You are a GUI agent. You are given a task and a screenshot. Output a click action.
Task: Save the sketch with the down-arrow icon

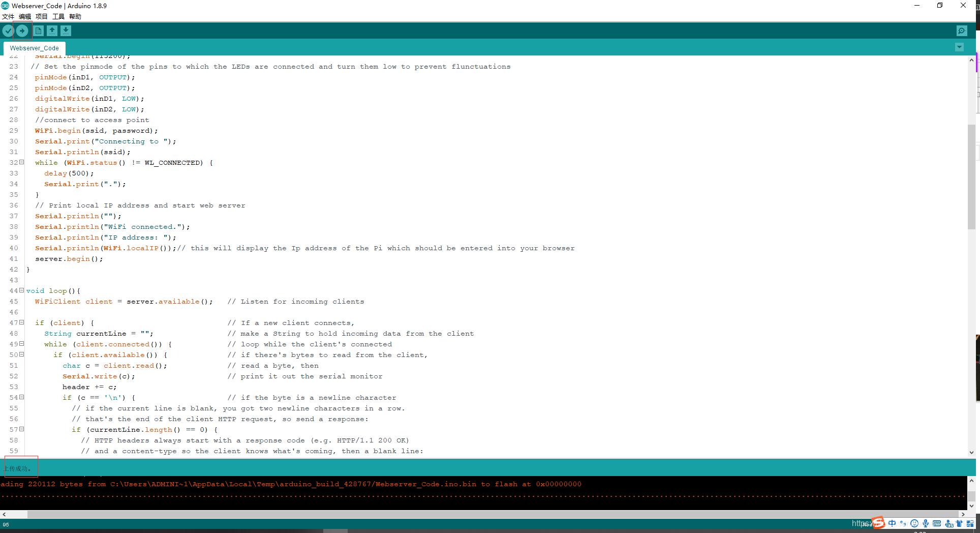tap(66, 31)
